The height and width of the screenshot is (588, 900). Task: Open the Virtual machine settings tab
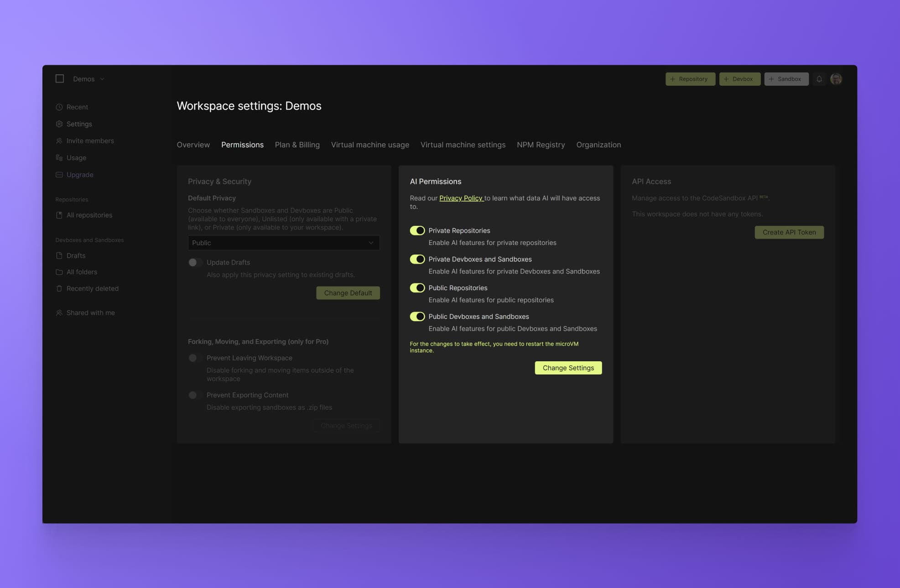pyautogui.click(x=463, y=145)
